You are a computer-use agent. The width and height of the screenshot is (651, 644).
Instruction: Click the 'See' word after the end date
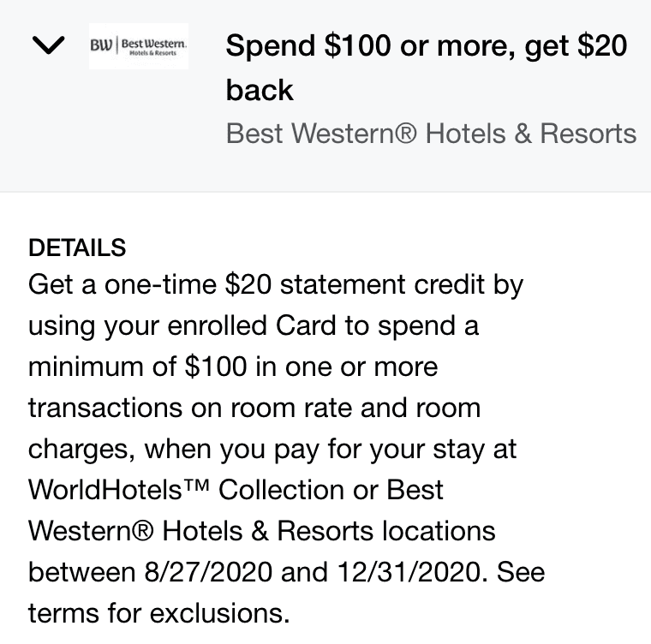click(521, 572)
